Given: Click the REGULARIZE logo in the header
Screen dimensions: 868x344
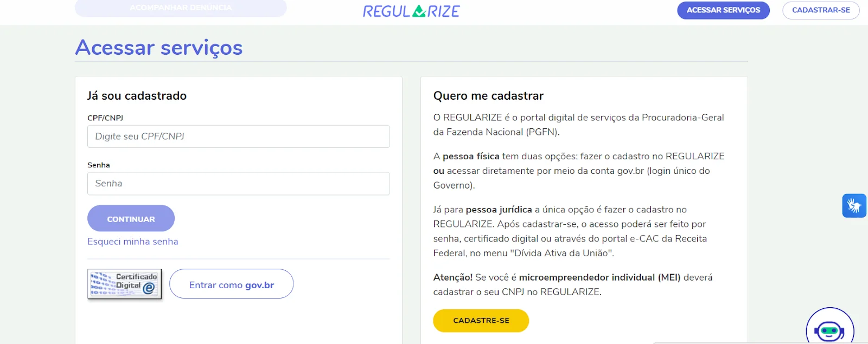Looking at the screenshot, I should [411, 11].
